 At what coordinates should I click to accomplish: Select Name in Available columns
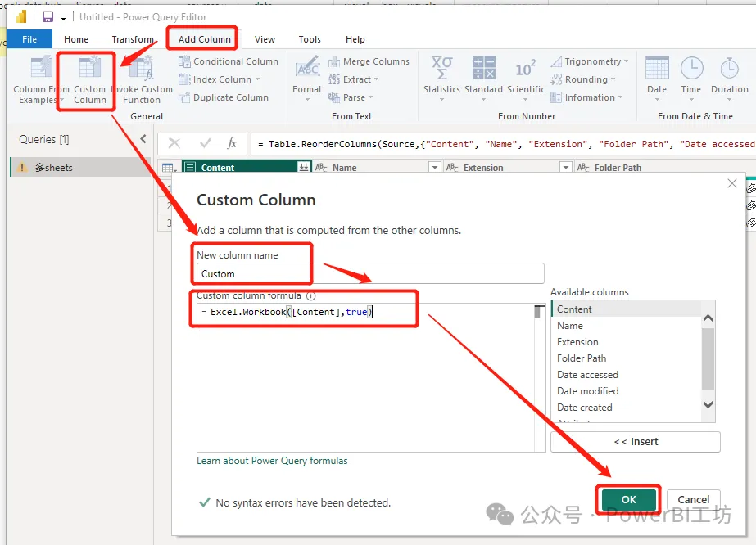(x=627, y=326)
